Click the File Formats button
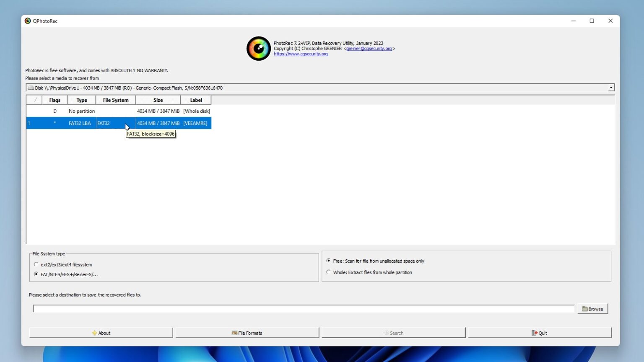This screenshot has width=644, height=362. point(247,332)
